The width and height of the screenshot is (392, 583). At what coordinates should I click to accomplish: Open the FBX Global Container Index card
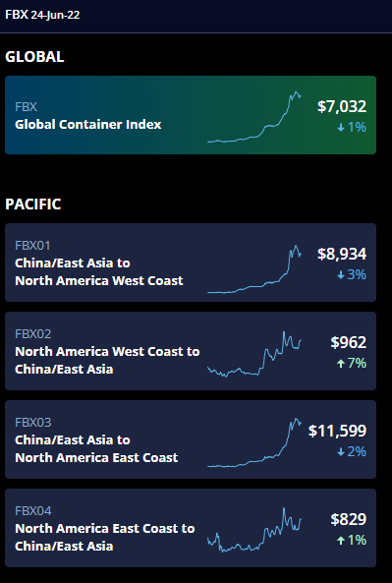pos(191,115)
